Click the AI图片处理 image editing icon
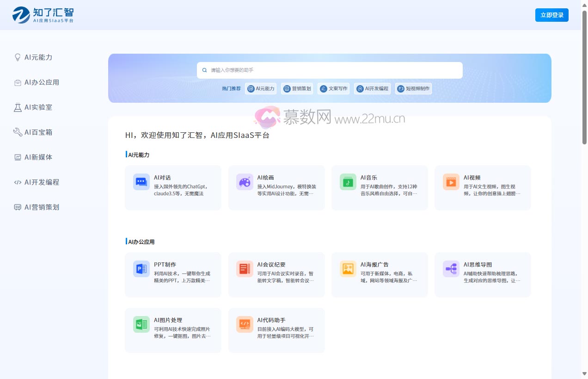 tap(141, 324)
